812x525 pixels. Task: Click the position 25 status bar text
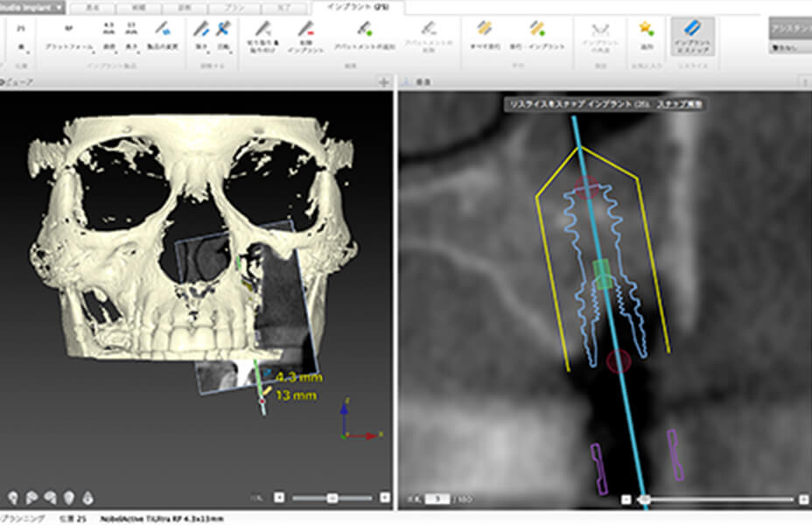coord(73,518)
